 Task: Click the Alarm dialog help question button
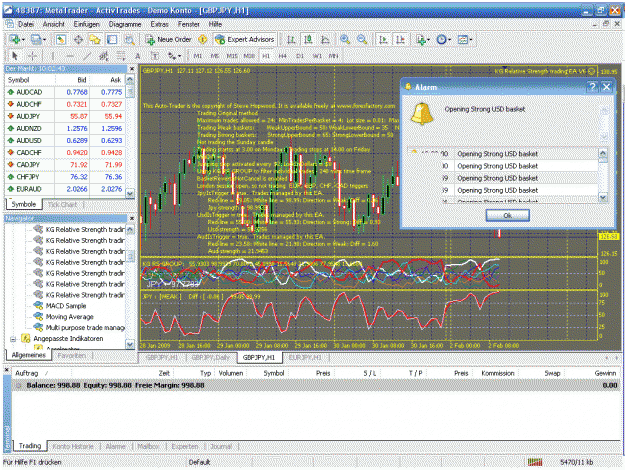[592, 87]
